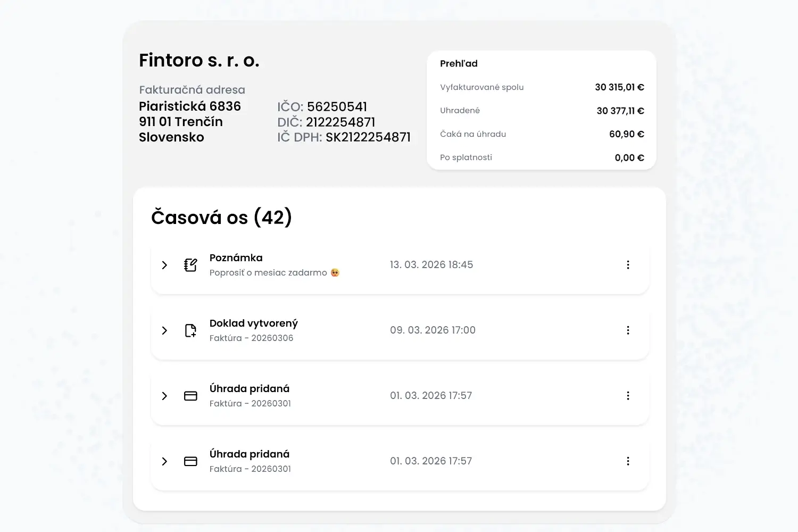Open the three-dot menu on the first payment entry
Viewport: 798px width, 532px height.
coord(628,395)
